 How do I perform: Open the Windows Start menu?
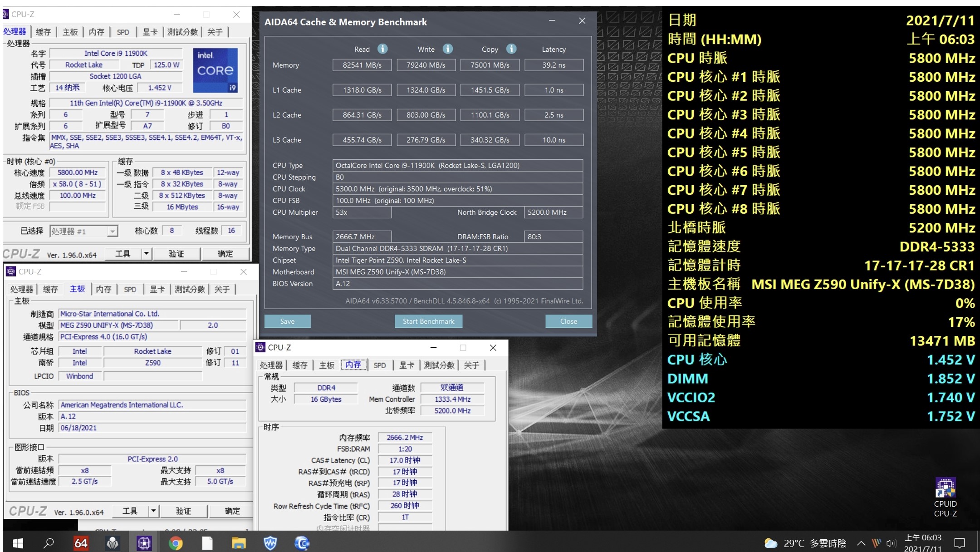click(18, 543)
